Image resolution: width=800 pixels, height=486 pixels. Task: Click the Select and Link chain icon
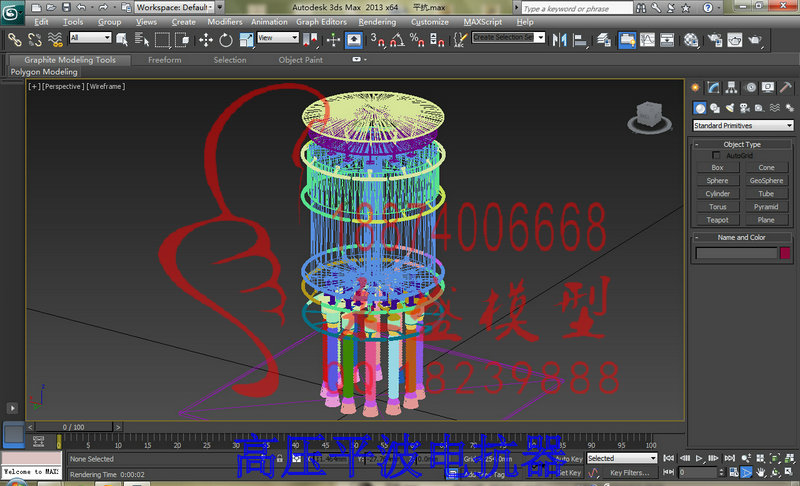click(x=14, y=40)
